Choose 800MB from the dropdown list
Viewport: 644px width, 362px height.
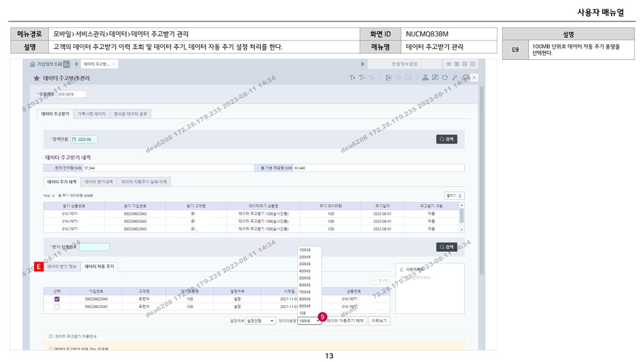310,299
